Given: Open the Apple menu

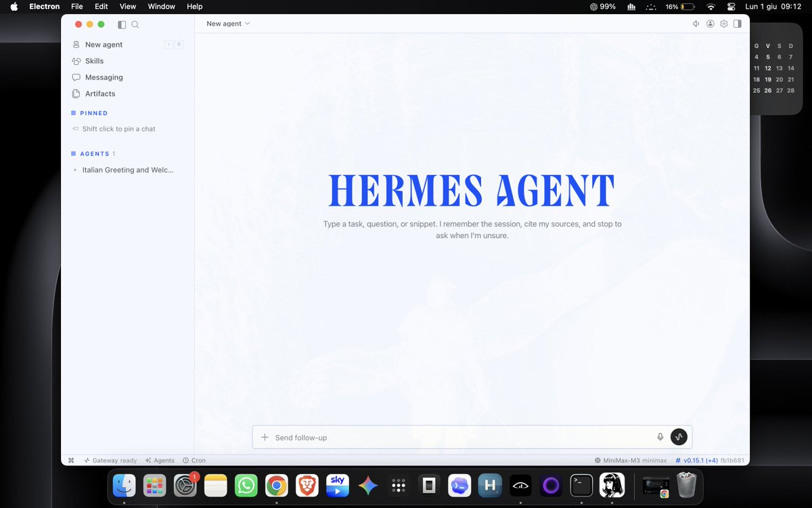Looking at the screenshot, I should pos(14,7).
